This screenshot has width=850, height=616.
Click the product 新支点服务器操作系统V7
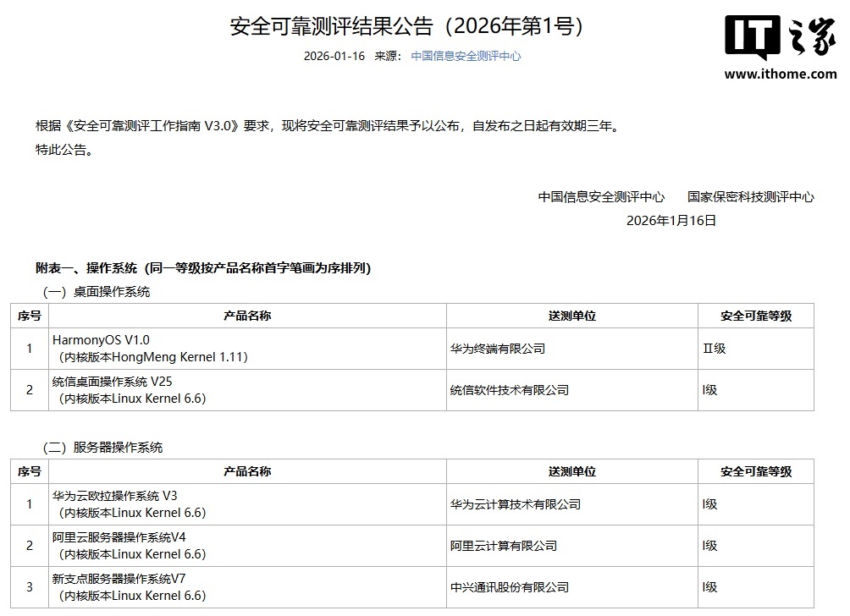pyautogui.click(x=119, y=579)
